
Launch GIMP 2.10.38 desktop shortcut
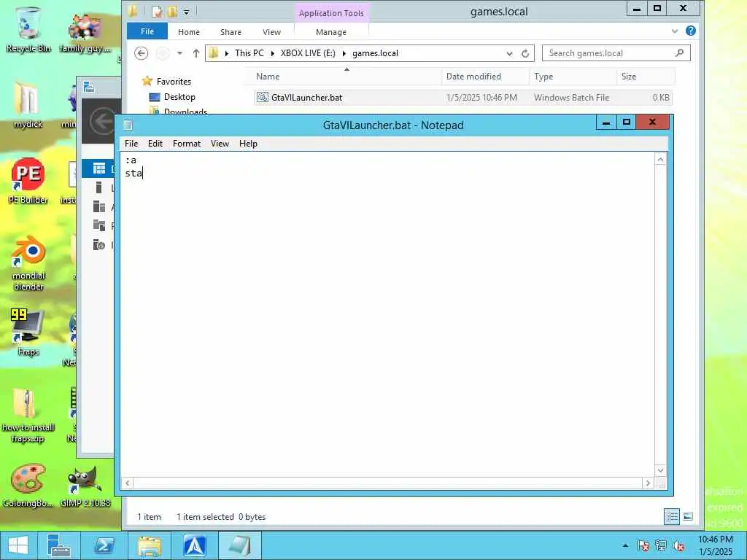click(x=85, y=486)
